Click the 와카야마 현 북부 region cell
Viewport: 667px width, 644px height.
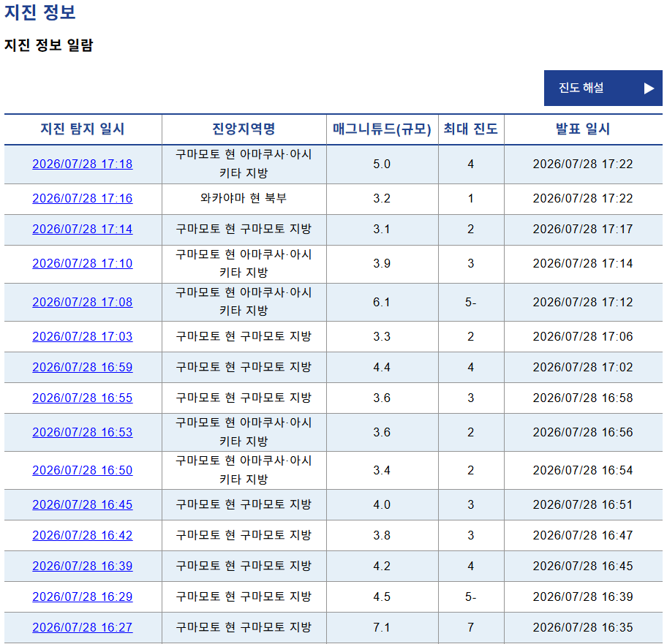click(x=244, y=199)
